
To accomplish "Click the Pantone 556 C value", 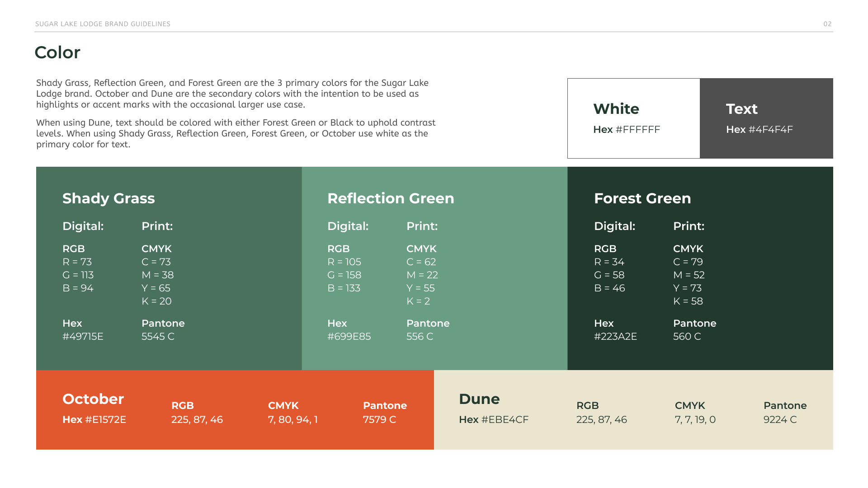I will (x=420, y=337).
